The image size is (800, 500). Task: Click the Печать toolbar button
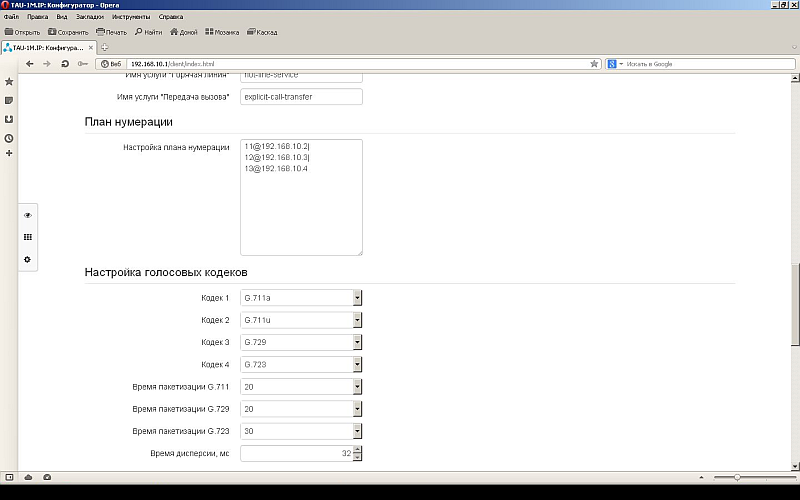(x=112, y=32)
